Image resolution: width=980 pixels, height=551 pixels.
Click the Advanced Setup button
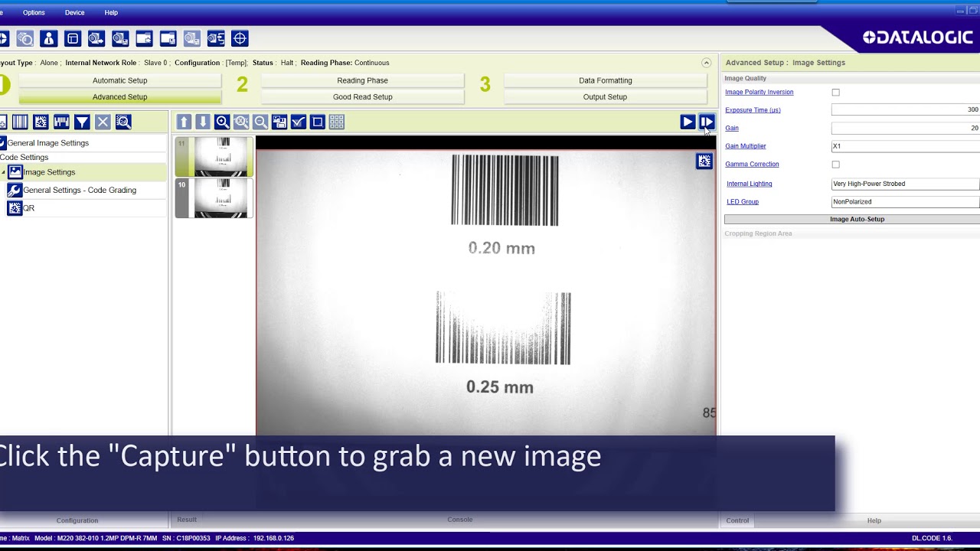119,97
